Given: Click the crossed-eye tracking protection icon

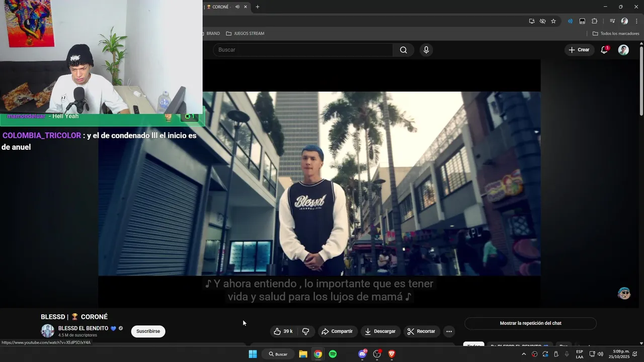Looking at the screenshot, I should (542, 21).
